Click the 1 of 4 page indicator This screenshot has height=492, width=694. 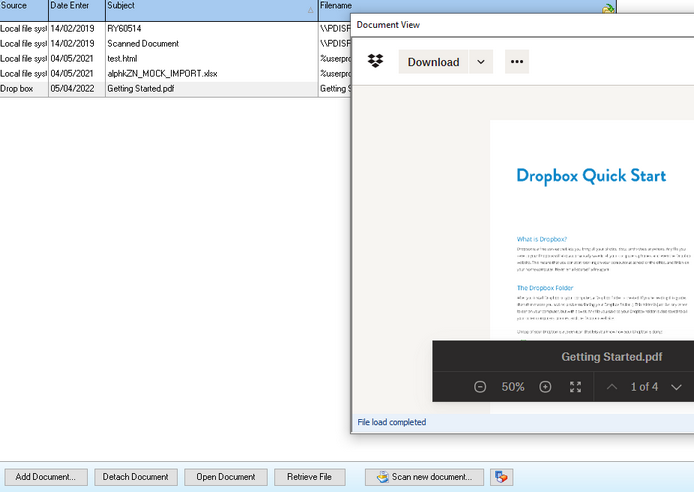(644, 387)
